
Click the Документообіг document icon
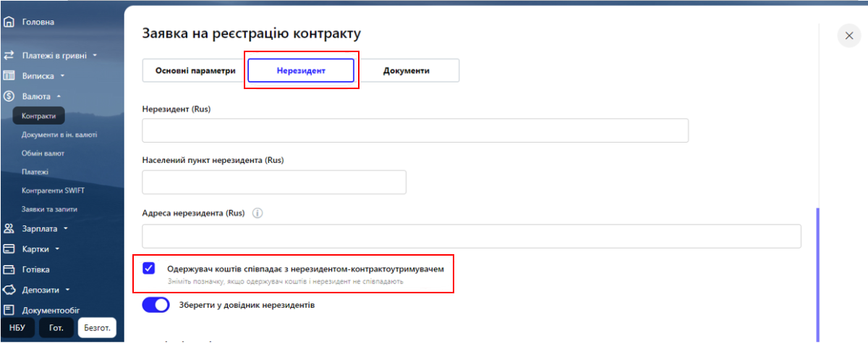pyautogui.click(x=9, y=311)
